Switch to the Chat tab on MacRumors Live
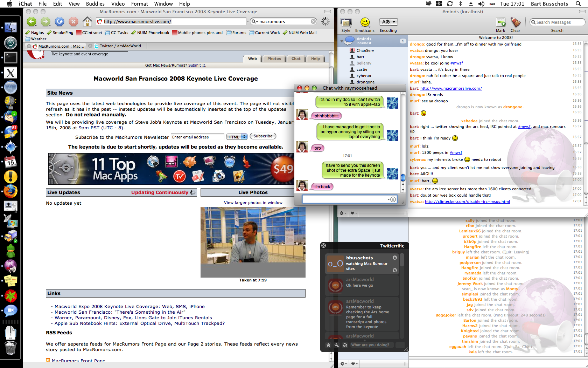 [x=296, y=59]
